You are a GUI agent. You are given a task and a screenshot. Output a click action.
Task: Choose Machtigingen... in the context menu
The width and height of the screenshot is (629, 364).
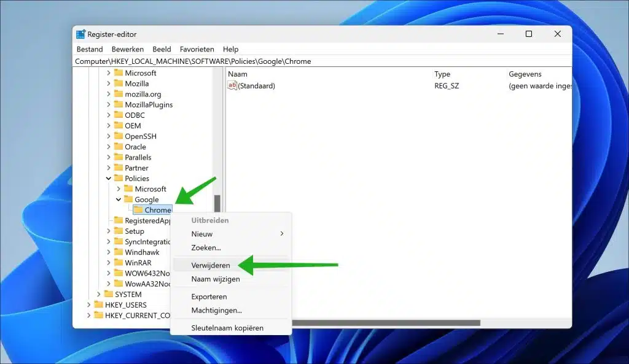point(231,310)
